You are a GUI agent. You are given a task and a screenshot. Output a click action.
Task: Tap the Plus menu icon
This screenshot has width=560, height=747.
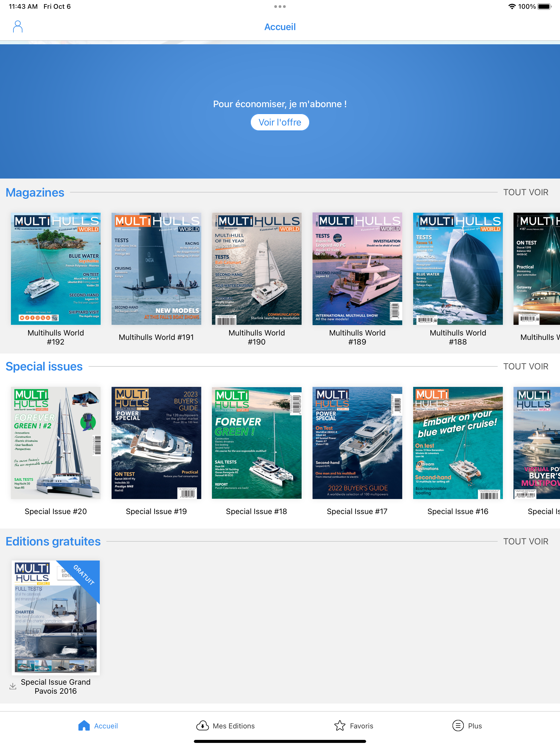point(458,725)
